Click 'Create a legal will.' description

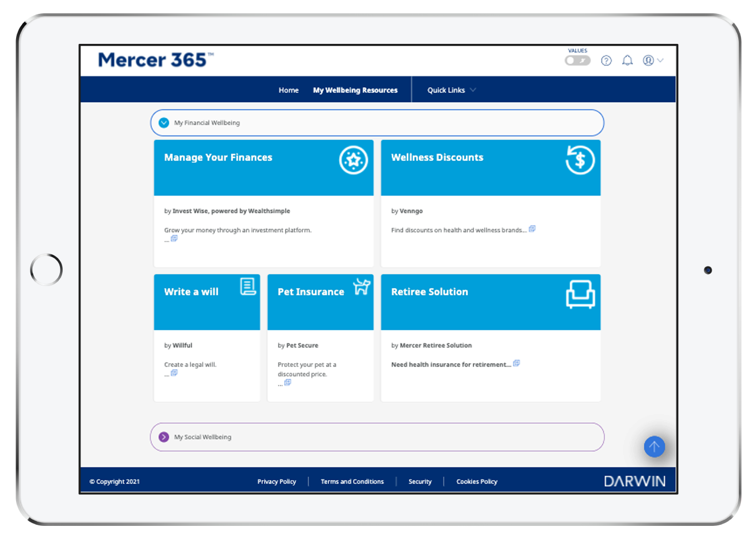point(191,365)
